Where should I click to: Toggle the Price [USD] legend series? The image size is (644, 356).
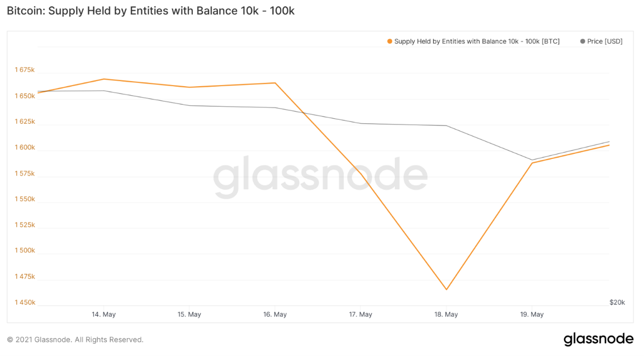[x=604, y=41]
